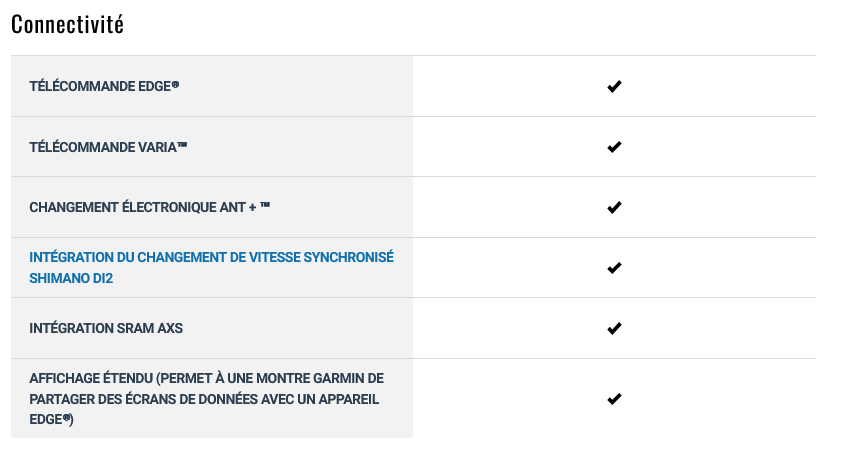Screen dimensions: 842x450
Task: Click the Intégration SRAM AXS checkmark
Action: pos(614,328)
